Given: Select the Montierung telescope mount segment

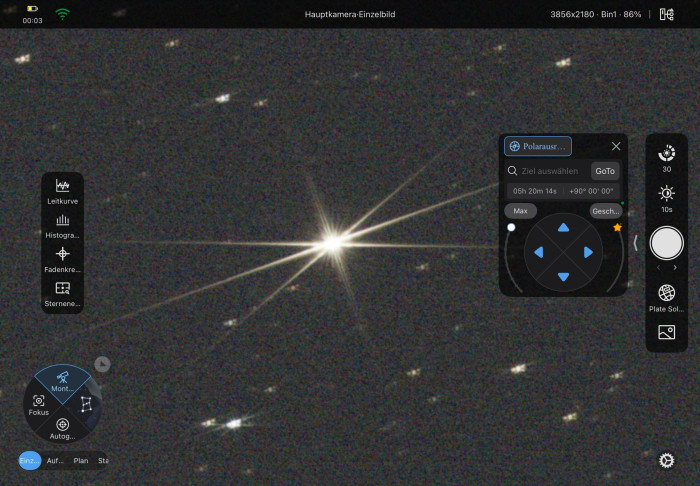Looking at the screenshot, I should click(x=62, y=382).
